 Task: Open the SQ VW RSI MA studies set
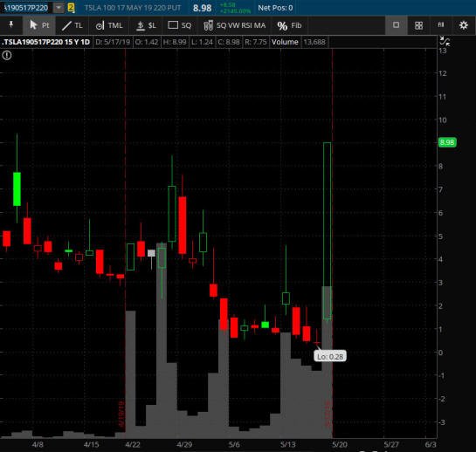point(234,25)
